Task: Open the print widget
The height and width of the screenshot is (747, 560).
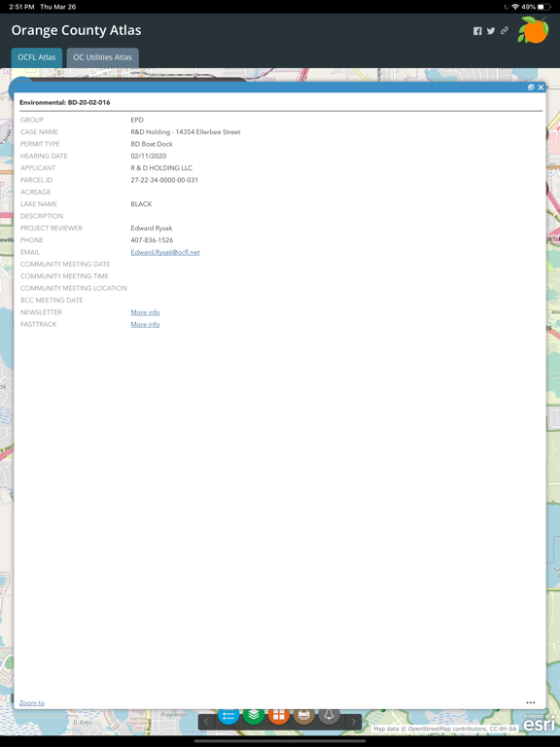Action: click(303, 716)
